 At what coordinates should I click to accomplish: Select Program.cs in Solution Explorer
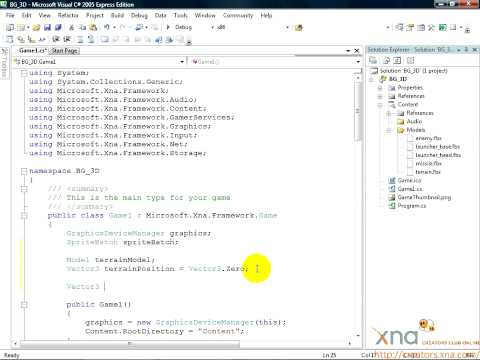[x=412, y=206]
